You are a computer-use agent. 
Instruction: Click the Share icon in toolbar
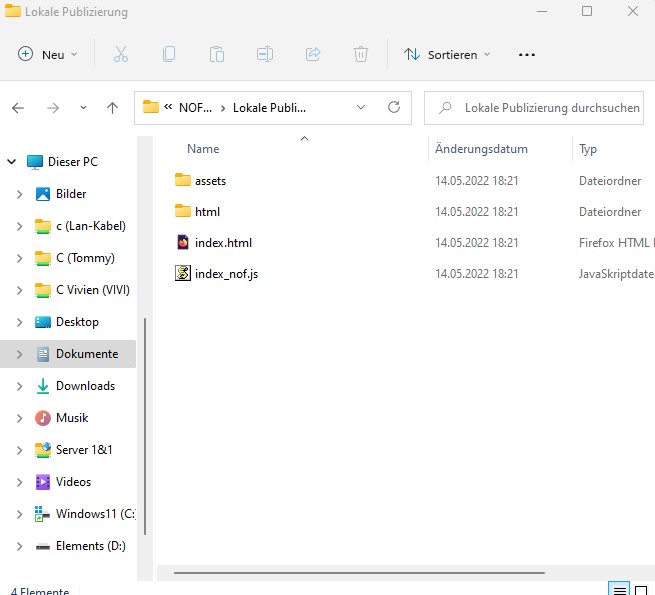point(313,54)
